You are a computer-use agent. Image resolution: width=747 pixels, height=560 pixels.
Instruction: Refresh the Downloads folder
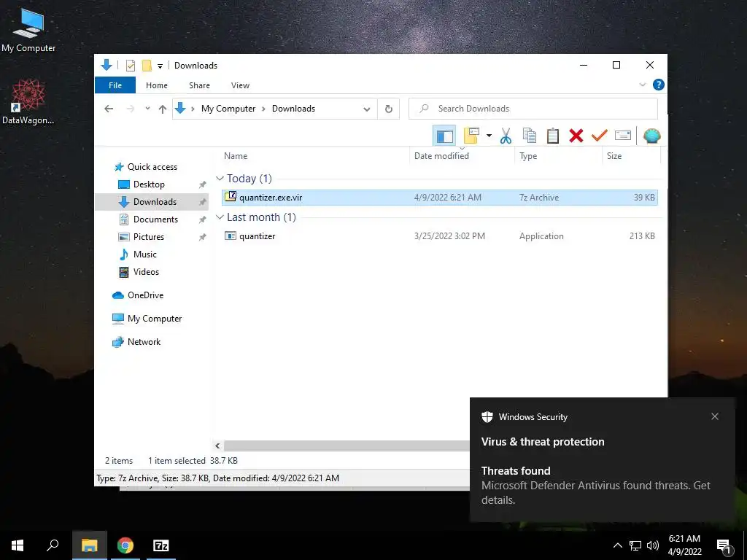click(x=389, y=109)
